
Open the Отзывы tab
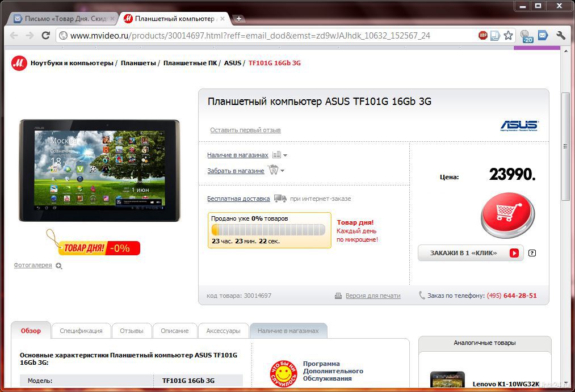132,331
